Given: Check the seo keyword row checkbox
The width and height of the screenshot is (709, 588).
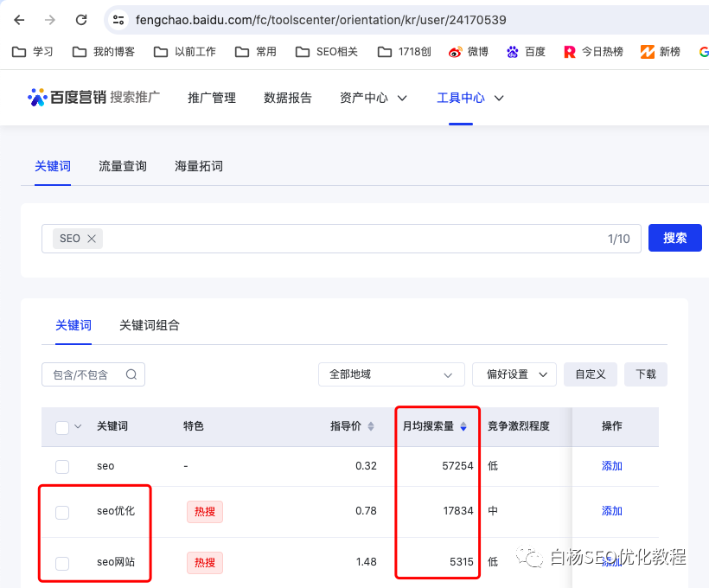Looking at the screenshot, I should tap(62, 466).
